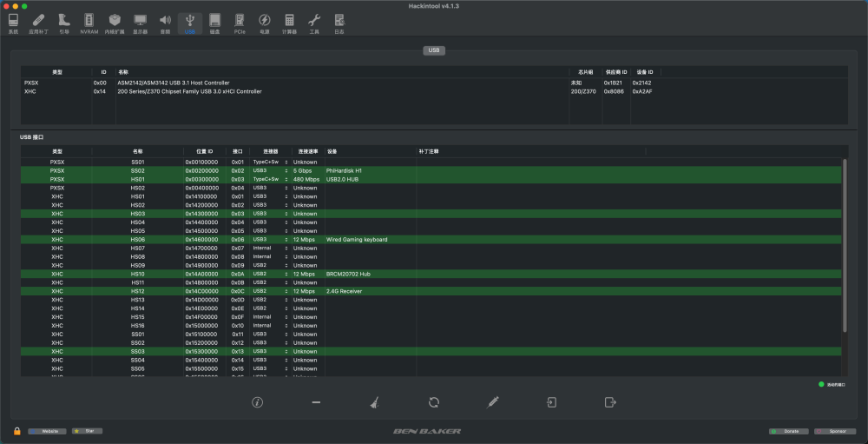Click the HS09 port name cell
The width and height of the screenshot is (868, 444).
pos(137,266)
